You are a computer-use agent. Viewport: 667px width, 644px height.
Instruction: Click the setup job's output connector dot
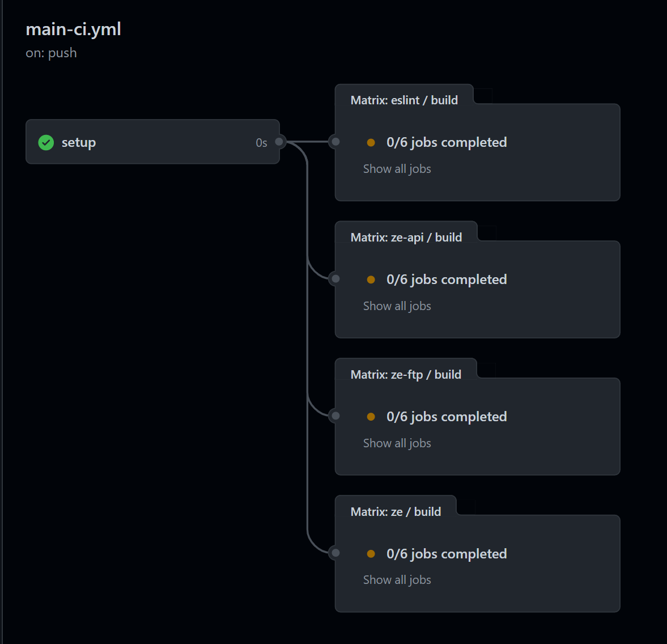coord(279,142)
